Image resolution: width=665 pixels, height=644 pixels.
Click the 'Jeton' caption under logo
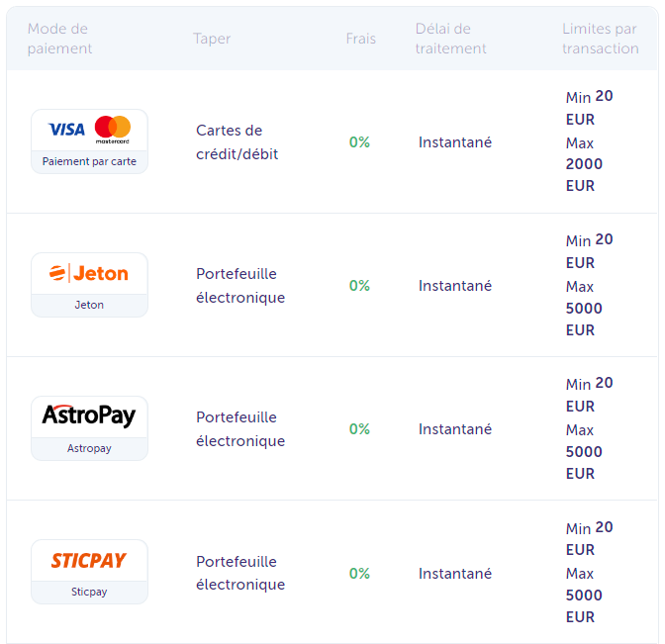pyautogui.click(x=89, y=305)
